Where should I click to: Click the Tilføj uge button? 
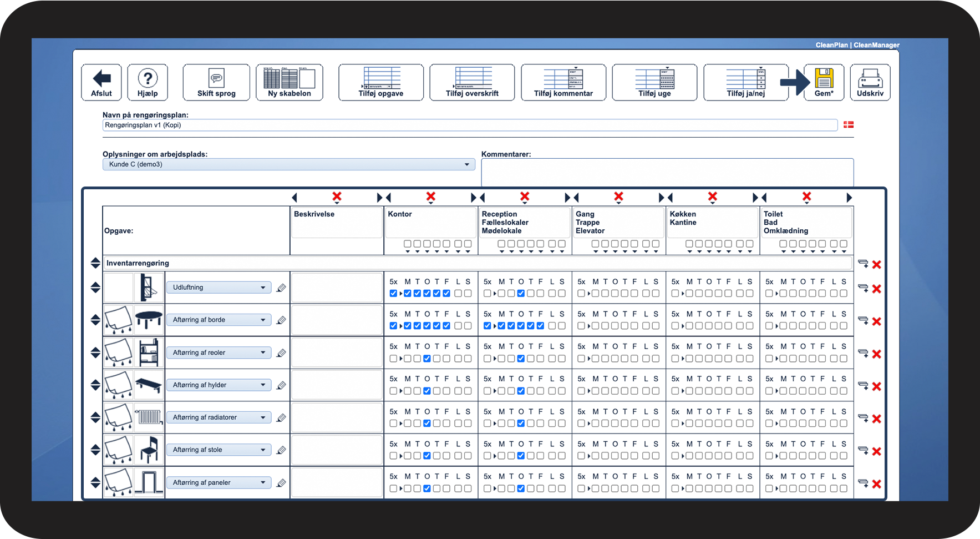pyautogui.click(x=654, y=82)
